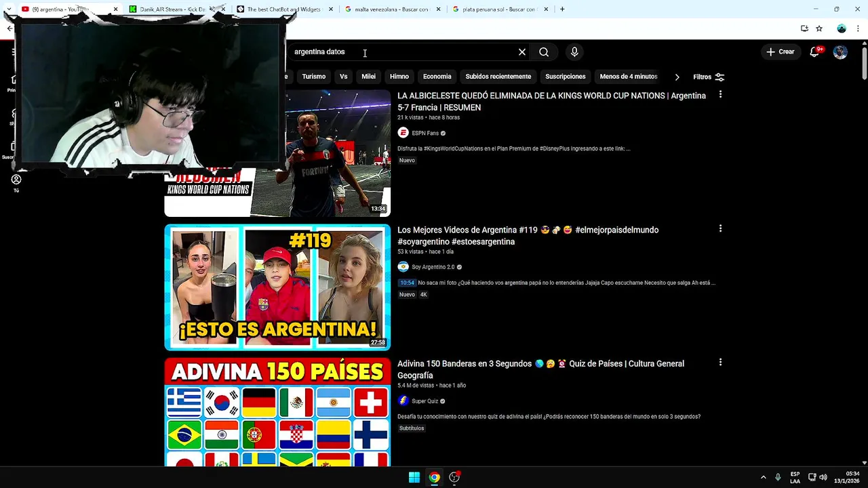Open options menu for Adivina 150 Banderas video
This screenshot has height=488, width=868.
pos(720,363)
